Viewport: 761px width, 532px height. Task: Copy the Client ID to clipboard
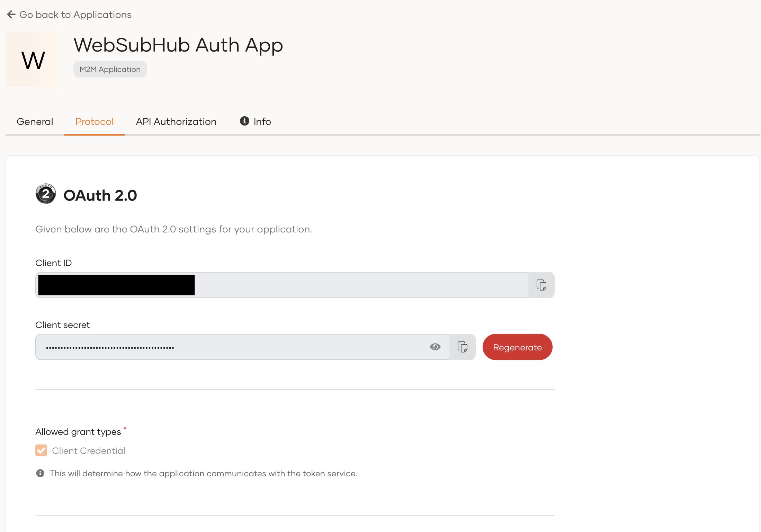541,285
